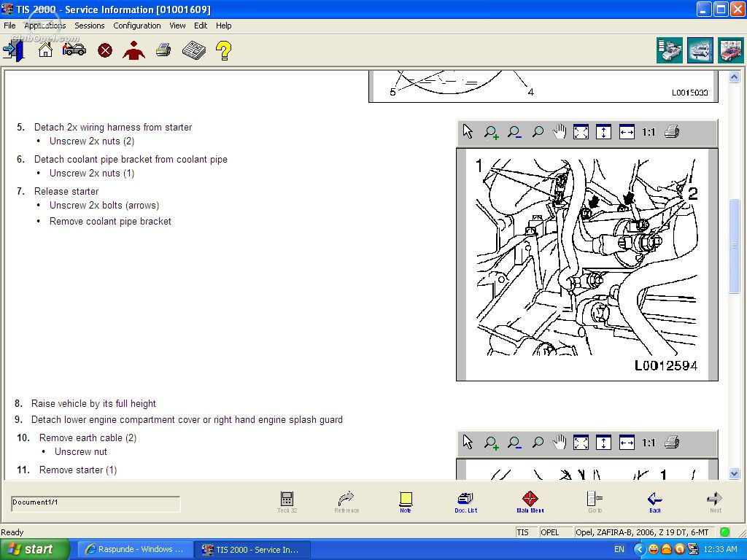Click the greyed Next arrow button
Image resolution: width=747 pixels, height=560 pixels.
point(715,502)
